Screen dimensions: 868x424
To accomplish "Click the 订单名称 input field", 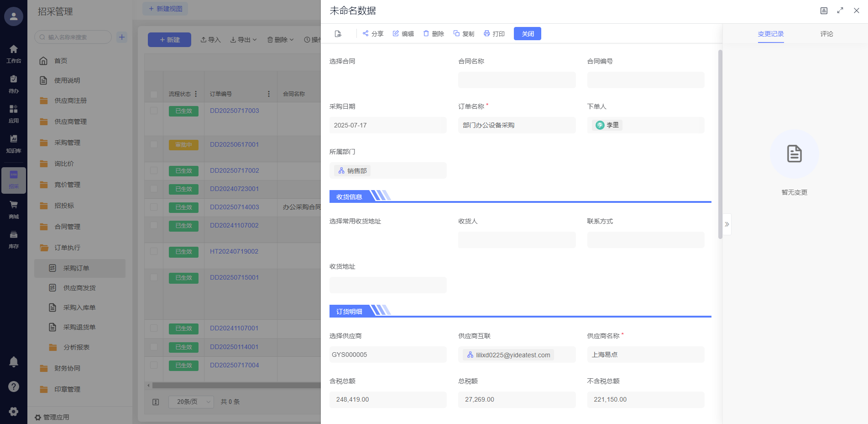I will click(x=517, y=125).
